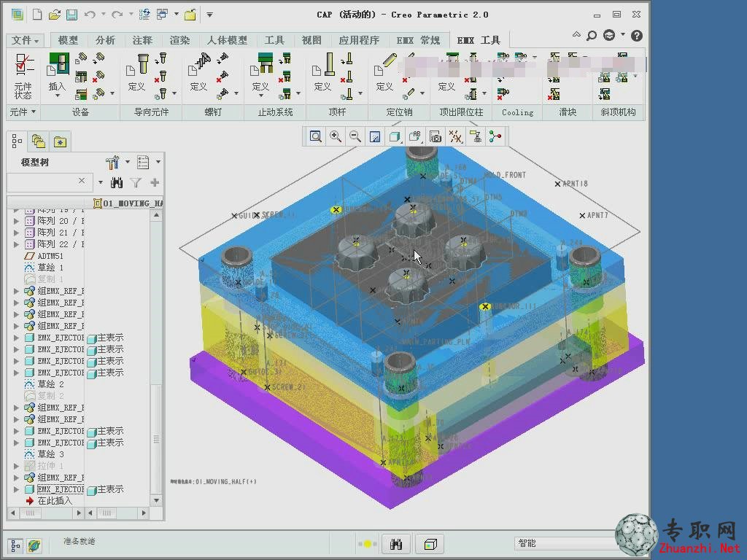The width and height of the screenshot is (747, 560).
Task: Click the Help question mark icon
Action: point(636,36)
